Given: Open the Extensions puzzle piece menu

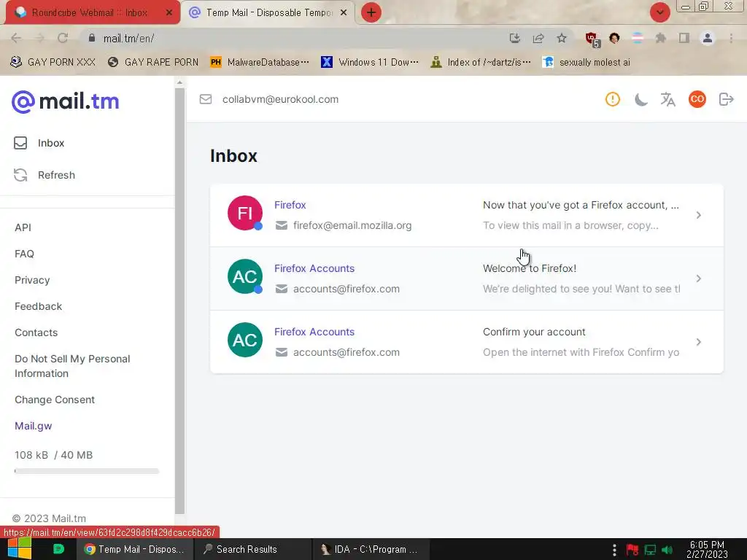Looking at the screenshot, I should click(660, 38).
